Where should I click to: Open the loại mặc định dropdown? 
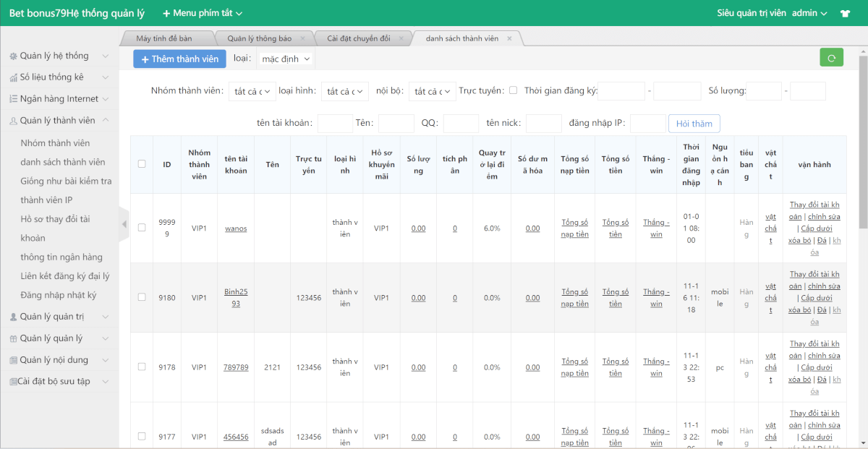pos(285,59)
